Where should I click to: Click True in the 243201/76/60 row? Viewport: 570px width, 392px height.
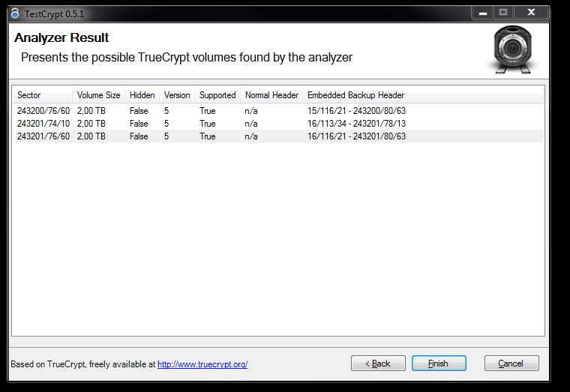(208, 136)
